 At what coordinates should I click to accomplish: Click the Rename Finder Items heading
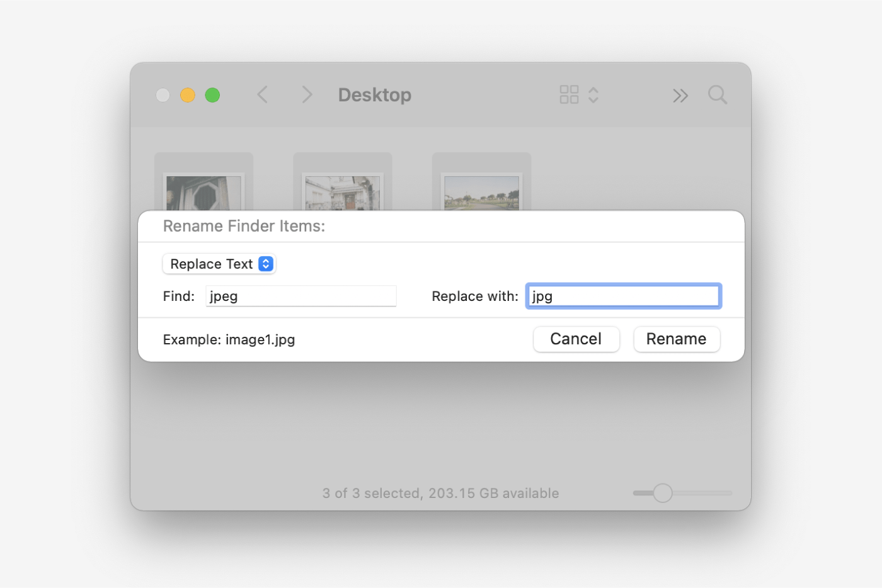click(244, 226)
